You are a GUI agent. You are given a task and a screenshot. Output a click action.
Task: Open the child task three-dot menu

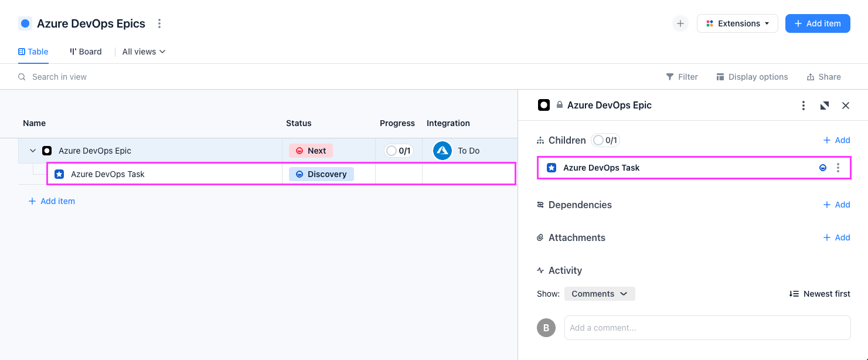(838, 168)
